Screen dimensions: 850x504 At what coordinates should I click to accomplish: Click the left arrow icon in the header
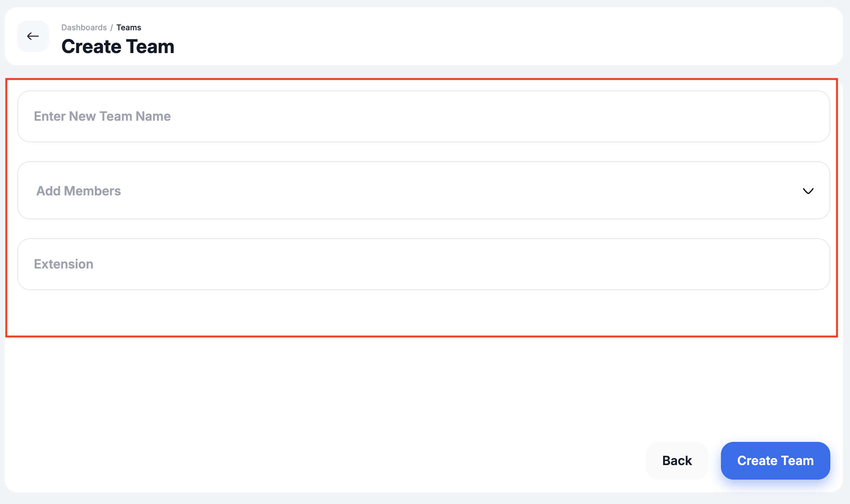(33, 36)
